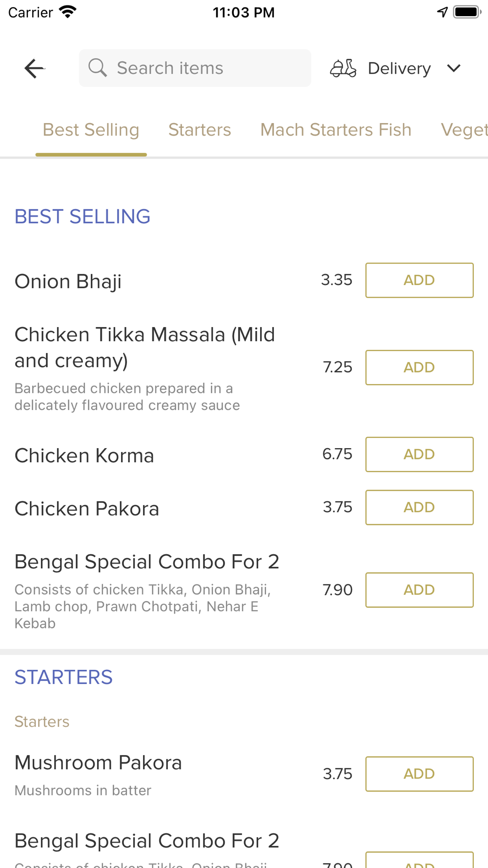This screenshot has width=488, height=868.
Task: Switch to the Starters tab
Action: pos(200,130)
